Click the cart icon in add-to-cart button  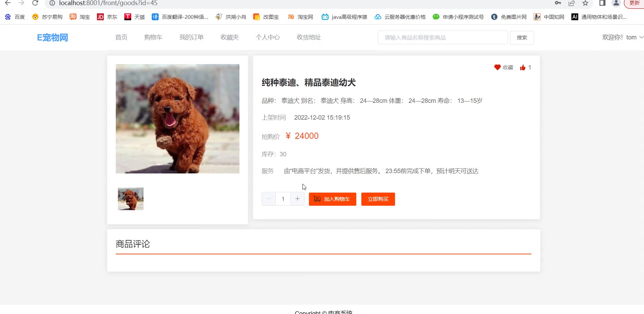click(x=317, y=199)
